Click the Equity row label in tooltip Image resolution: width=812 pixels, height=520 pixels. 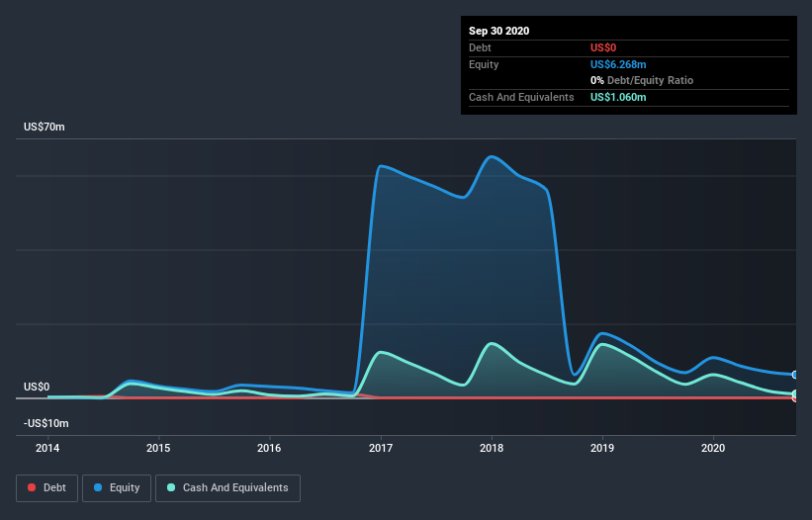click(x=484, y=64)
